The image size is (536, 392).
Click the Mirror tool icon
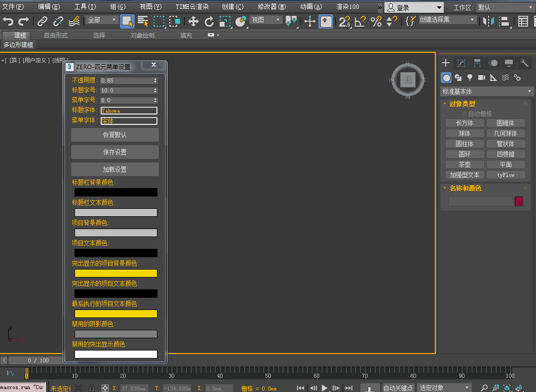click(489, 21)
